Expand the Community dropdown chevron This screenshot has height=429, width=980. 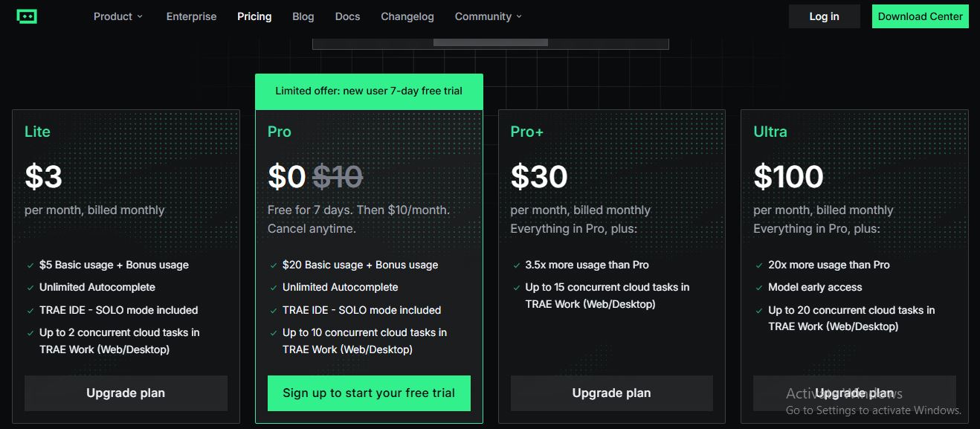pos(519,16)
